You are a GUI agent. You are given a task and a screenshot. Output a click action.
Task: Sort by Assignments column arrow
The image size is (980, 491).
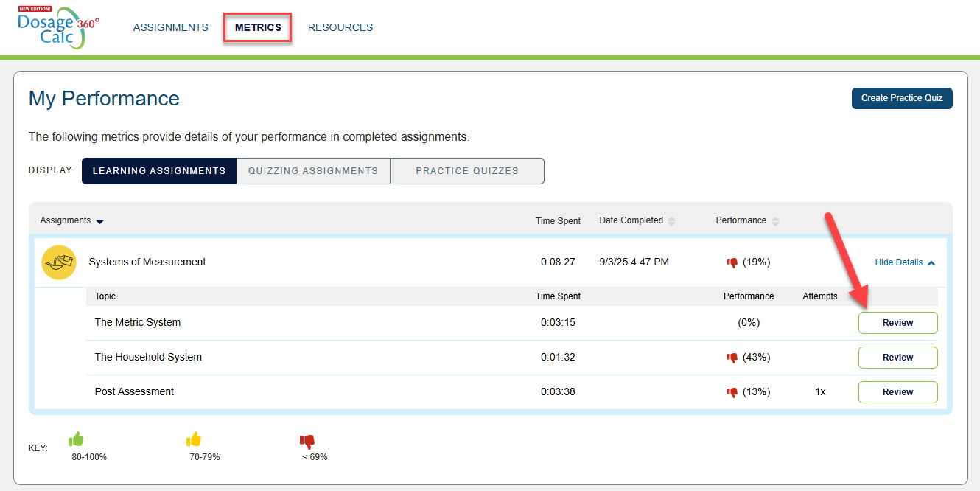(x=100, y=221)
